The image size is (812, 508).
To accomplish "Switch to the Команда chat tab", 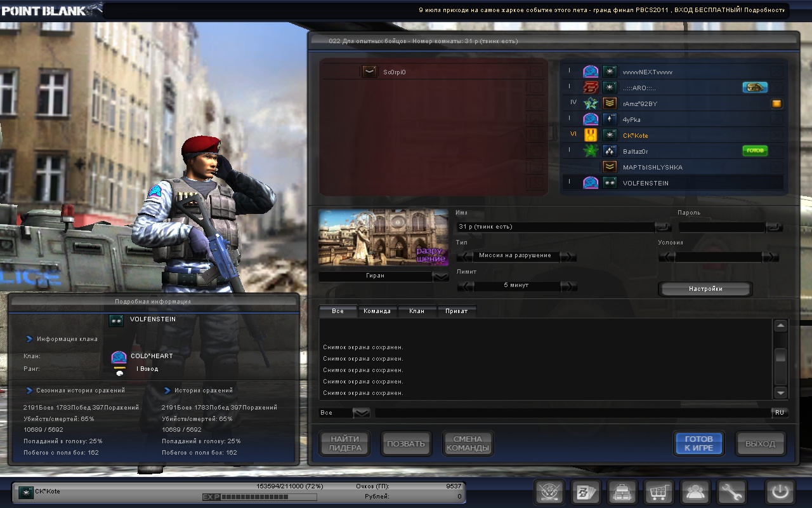I will click(377, 311).
